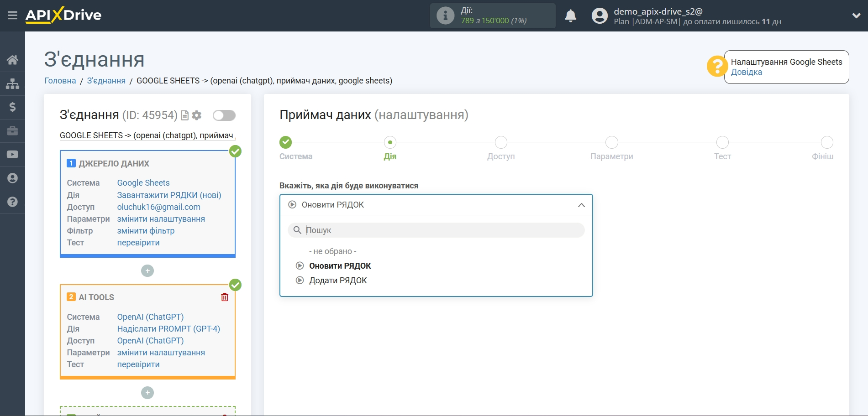This screenshot has width=868, height=416.
Task: Delete the AI Tools block with trash icon
Action: pos(225,297)
